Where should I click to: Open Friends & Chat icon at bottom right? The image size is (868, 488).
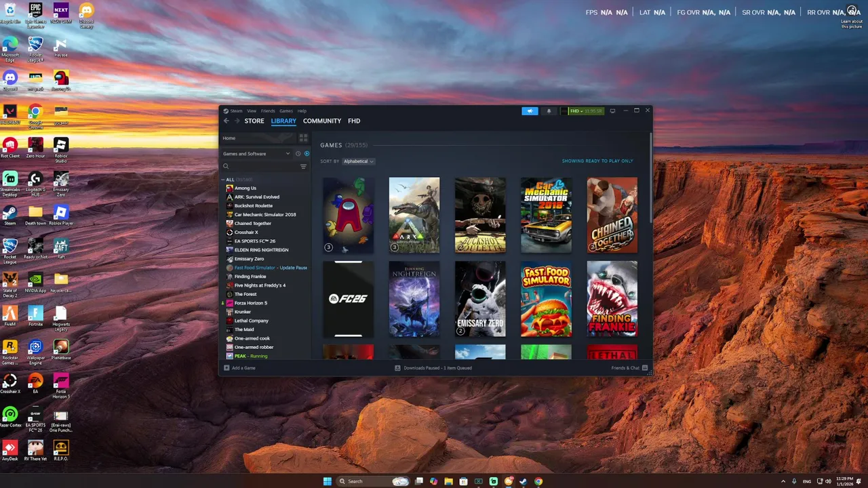[645, 368]
